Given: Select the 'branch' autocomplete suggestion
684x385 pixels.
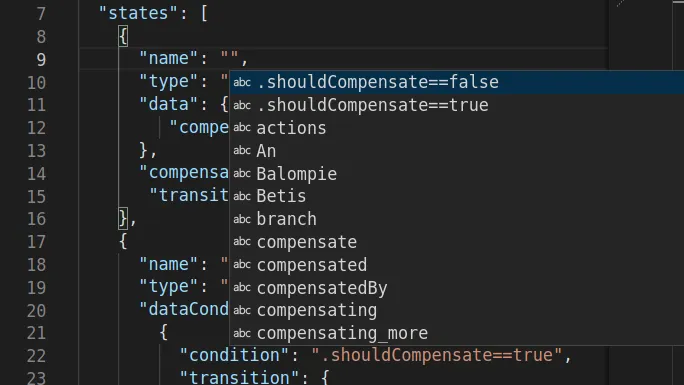Looking at the screenshot, I should (457, 219).
